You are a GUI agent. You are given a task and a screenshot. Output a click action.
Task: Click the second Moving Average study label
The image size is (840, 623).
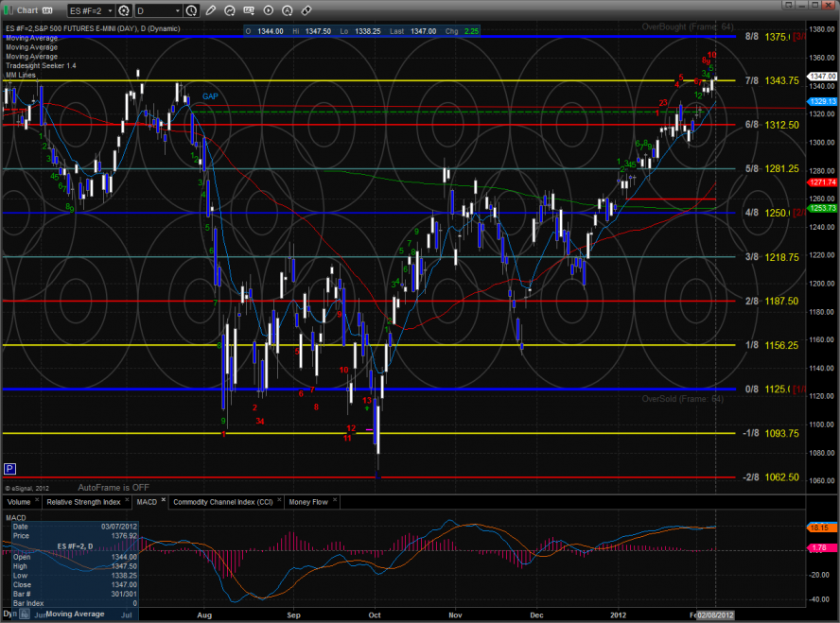[x=31, y=47]
